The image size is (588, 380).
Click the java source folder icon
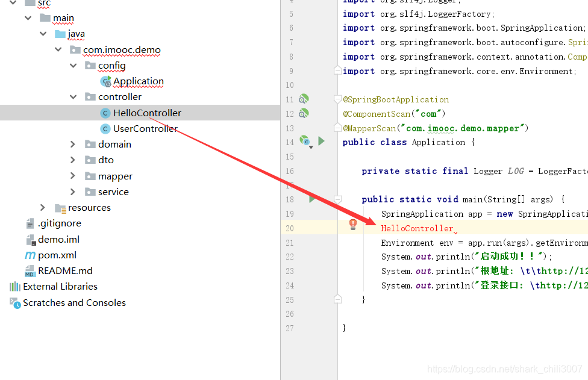pyautogui.click(x=60, y=34)
